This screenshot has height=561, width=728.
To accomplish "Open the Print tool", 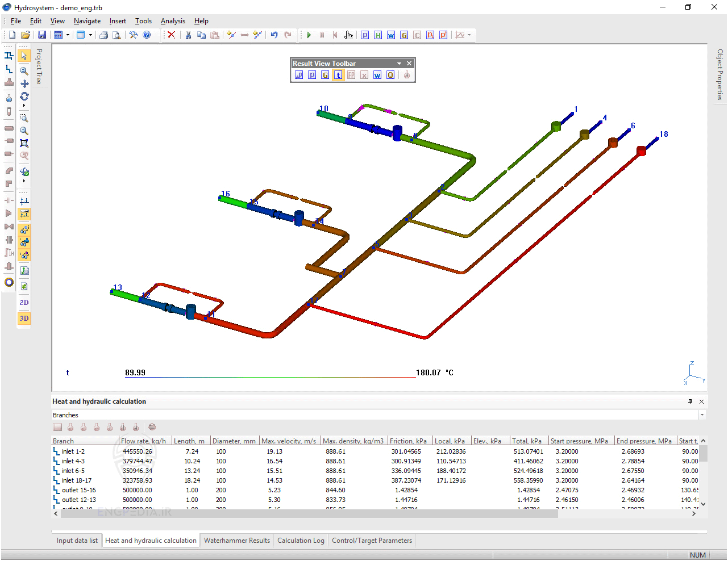I will (103, 35).
